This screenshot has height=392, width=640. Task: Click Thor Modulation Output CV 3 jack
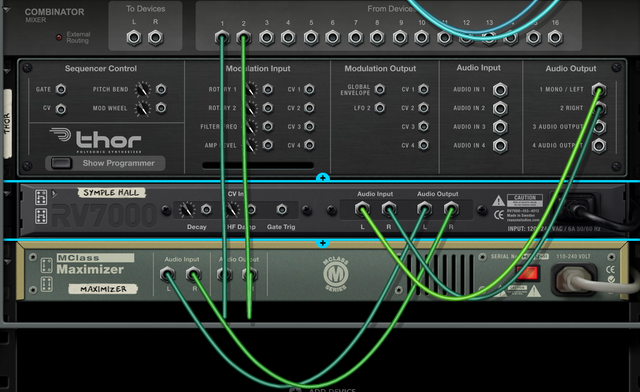coord(424,127)
